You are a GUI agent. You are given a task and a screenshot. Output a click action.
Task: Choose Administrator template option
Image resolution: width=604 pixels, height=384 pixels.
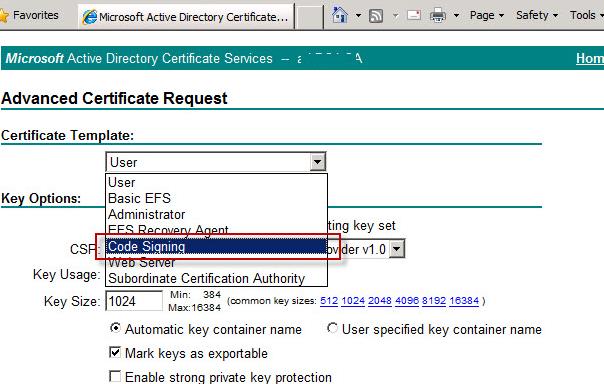point(216,215)
